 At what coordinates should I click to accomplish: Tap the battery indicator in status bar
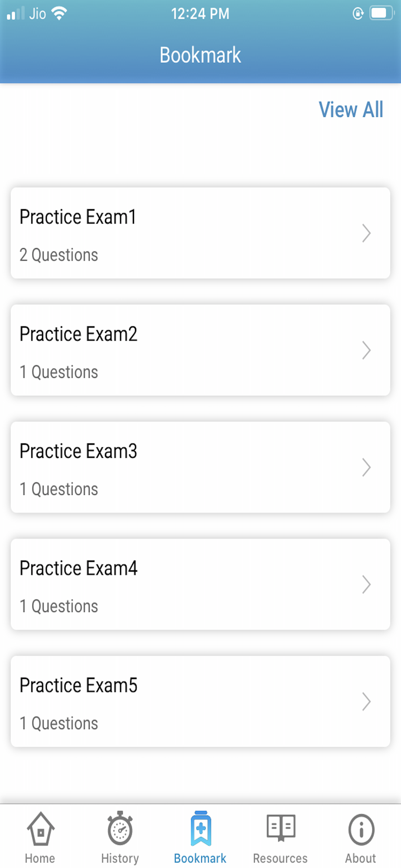(x=381, y=13)
